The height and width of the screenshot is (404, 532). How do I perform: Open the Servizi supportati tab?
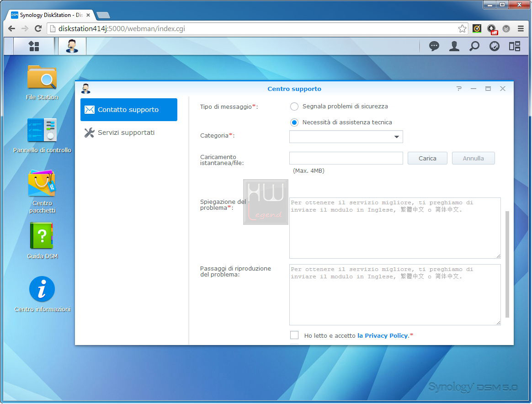point(129,132)
